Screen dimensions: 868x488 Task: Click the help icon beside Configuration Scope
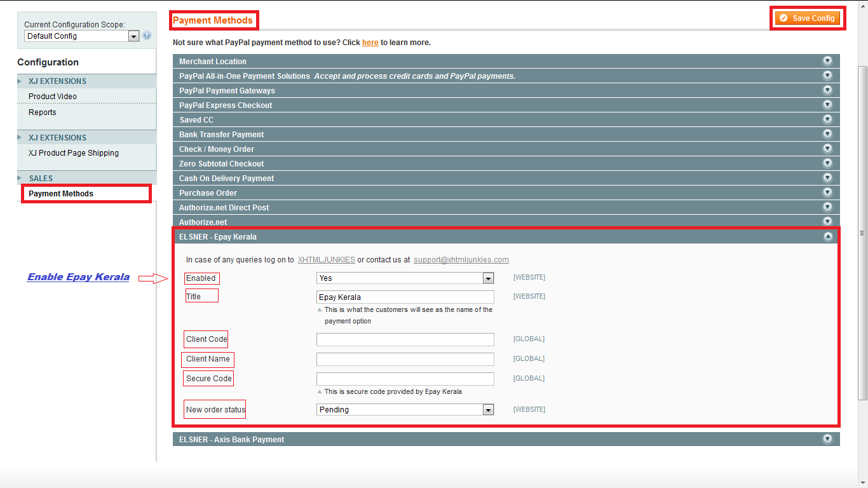click(147, 36)
